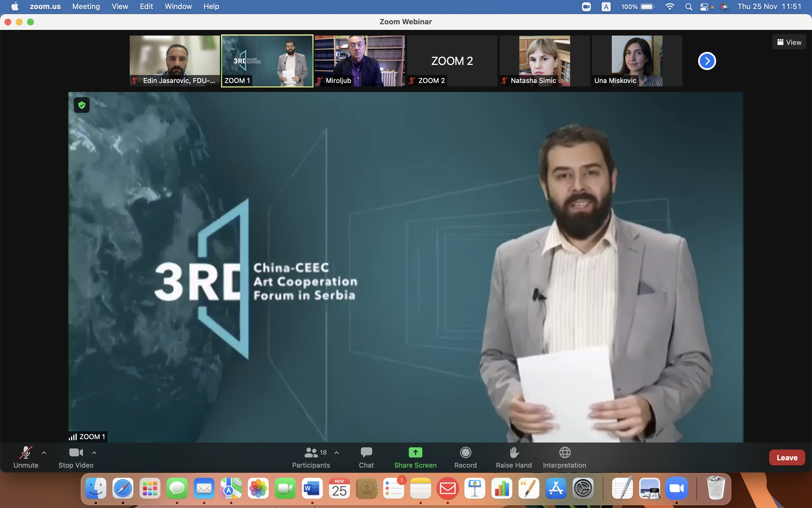Expand the arrow beside Participants count
Screen dimensions: 812x508
(337, 453)
